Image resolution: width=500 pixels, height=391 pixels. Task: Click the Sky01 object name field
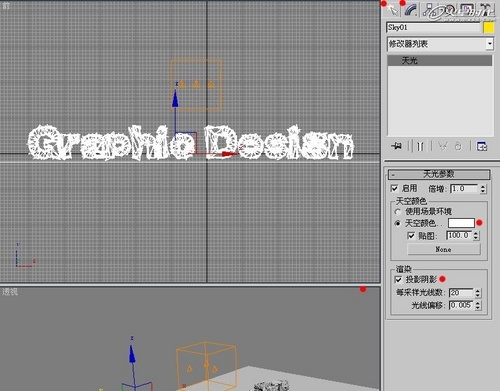point(433,27)
